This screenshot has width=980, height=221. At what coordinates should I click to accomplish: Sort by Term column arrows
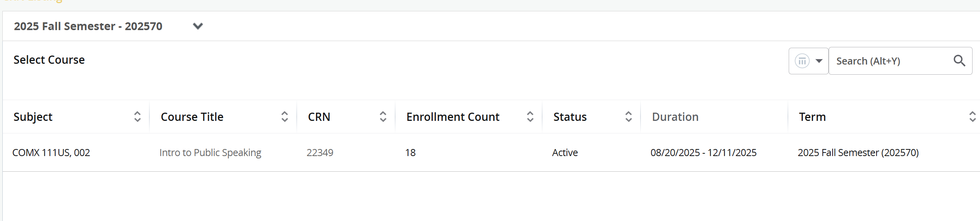pos(972,117)
